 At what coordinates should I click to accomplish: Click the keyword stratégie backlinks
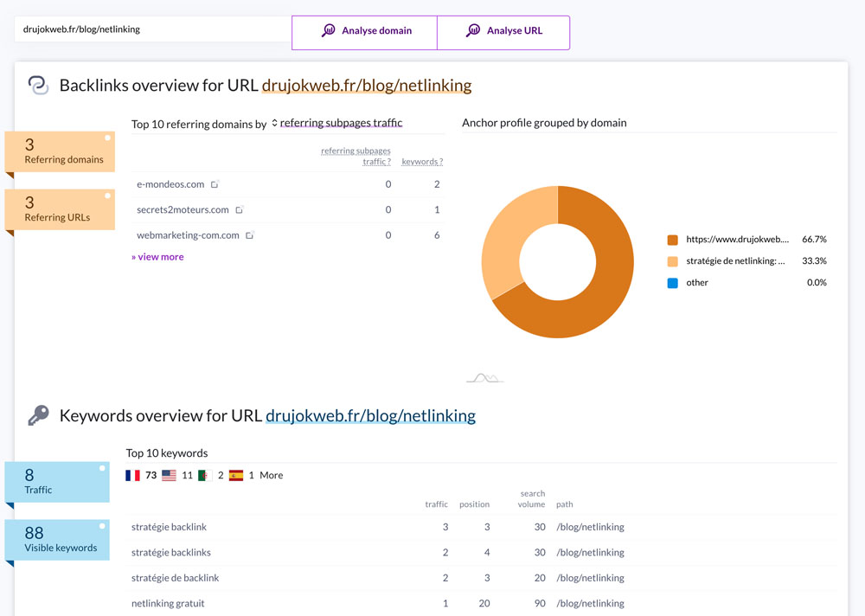pos(171,553)
